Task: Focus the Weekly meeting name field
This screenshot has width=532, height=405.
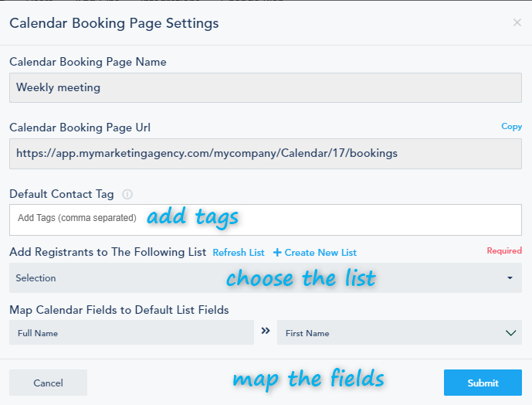Action: click(266, 88)
